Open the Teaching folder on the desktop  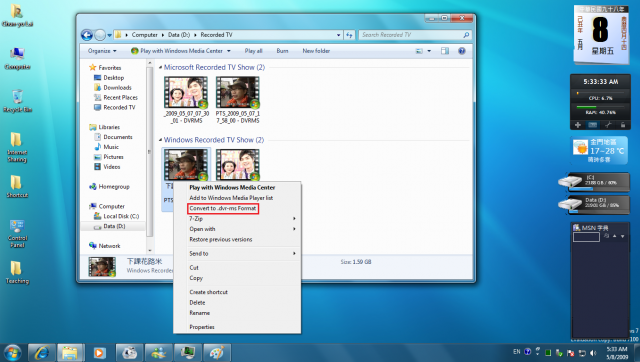pos(17,272)
